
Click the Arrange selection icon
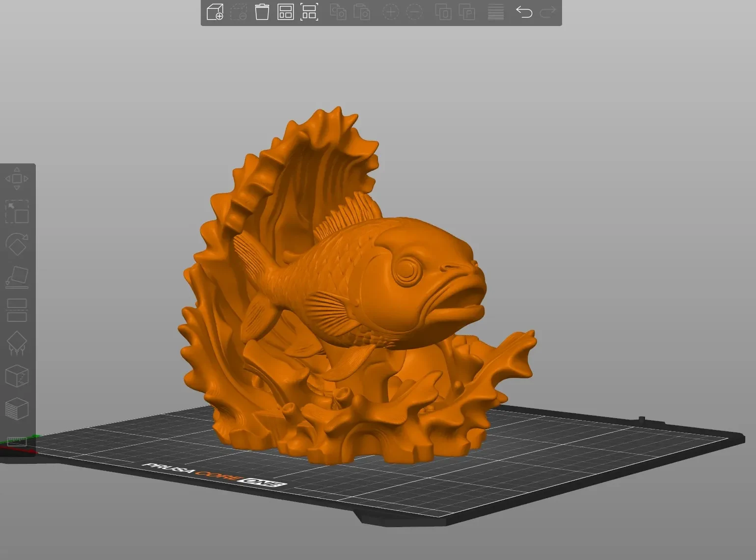[x=309, y=12]
